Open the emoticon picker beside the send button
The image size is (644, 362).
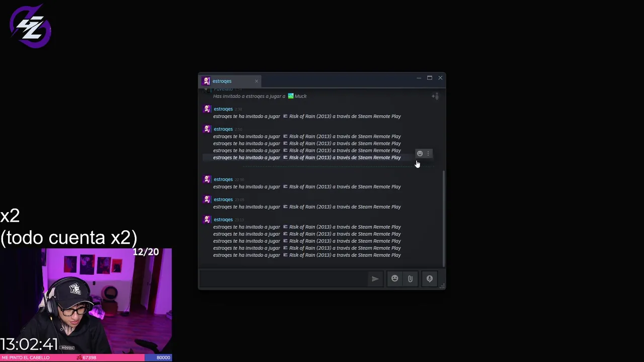pos(394,279)
